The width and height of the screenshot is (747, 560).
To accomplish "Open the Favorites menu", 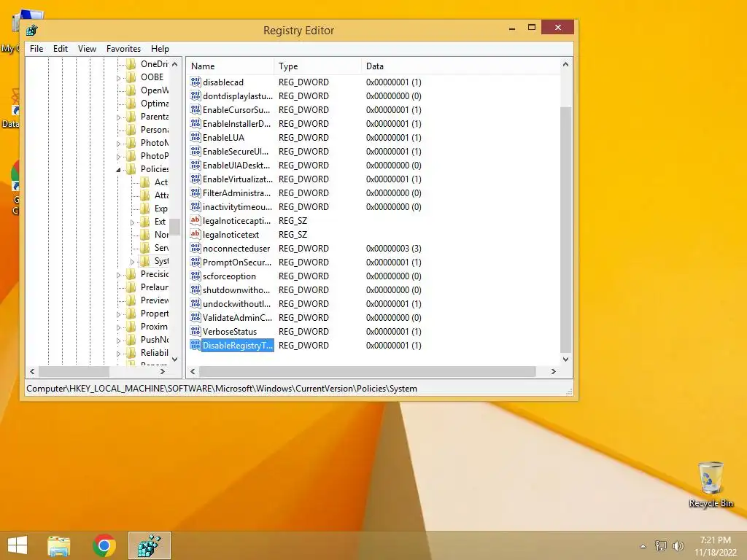I will pyautogui.click(x=123, y=49).
